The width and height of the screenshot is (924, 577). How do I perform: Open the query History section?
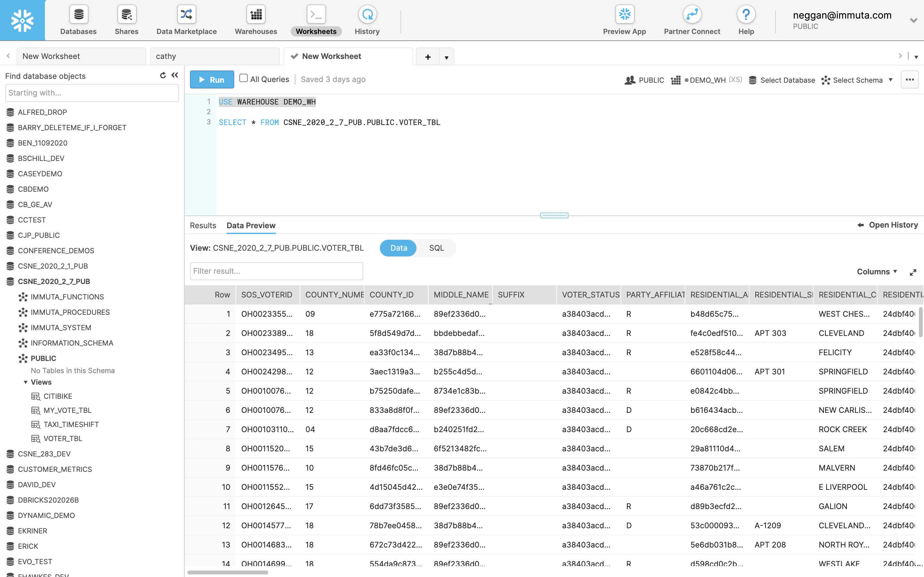366,20
